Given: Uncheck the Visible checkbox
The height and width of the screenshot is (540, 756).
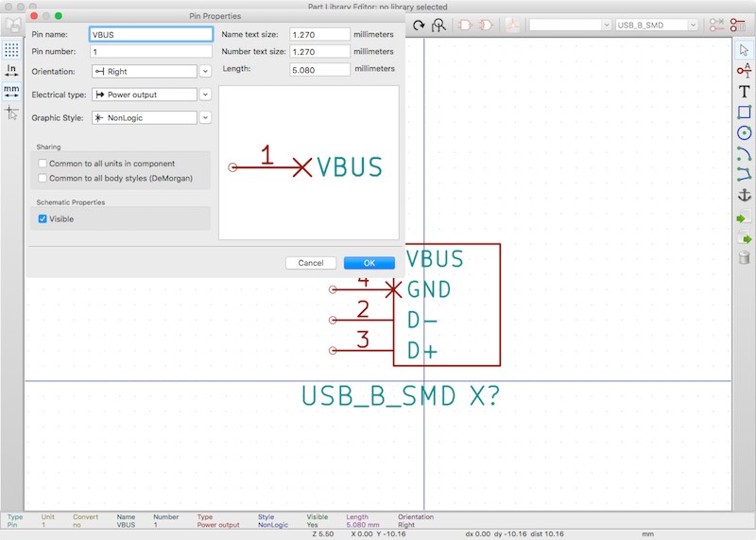Looking at the screenshot, I should point(43,218).
